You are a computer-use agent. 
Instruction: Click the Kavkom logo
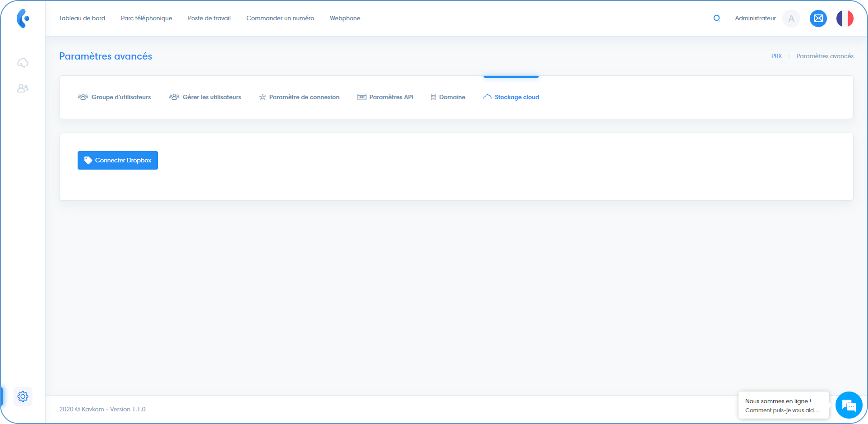click(22, 18)
